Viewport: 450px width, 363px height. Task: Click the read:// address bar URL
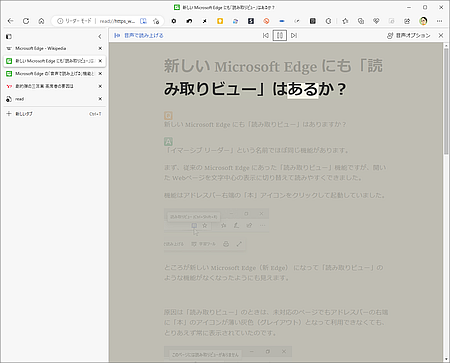click(117, 21)
